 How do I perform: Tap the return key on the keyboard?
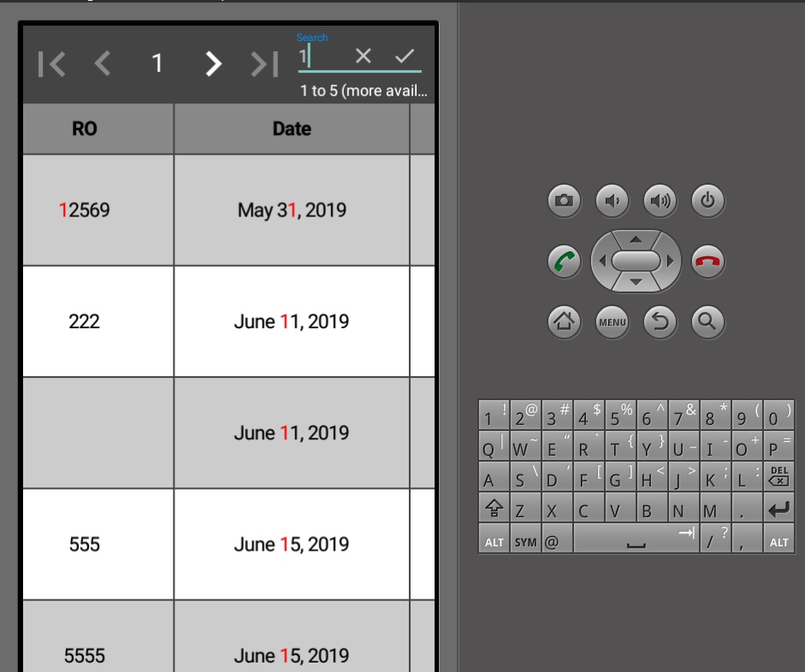[x=778, y=508]
